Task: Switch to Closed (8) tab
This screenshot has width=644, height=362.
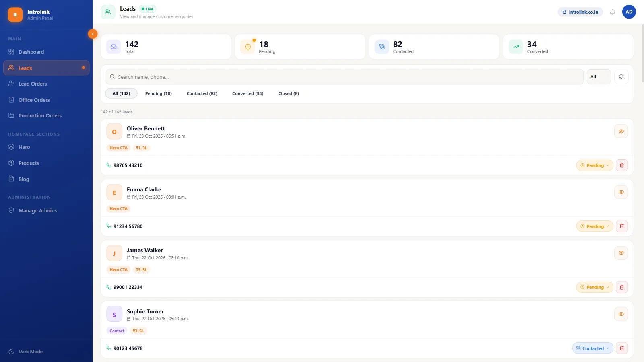Action: (289, 93)
